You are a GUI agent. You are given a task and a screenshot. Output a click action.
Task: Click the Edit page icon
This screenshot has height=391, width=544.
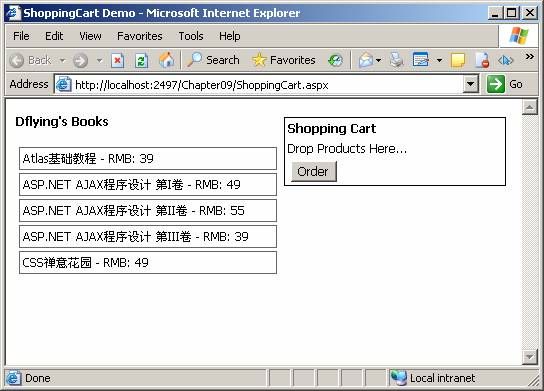tap(421, 60)
